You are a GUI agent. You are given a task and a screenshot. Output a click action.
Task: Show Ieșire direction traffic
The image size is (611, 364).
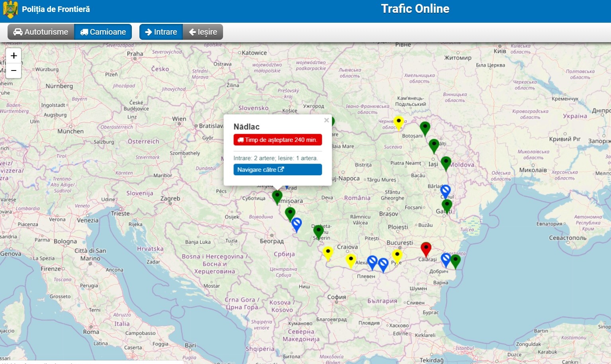tap(203, 32)
